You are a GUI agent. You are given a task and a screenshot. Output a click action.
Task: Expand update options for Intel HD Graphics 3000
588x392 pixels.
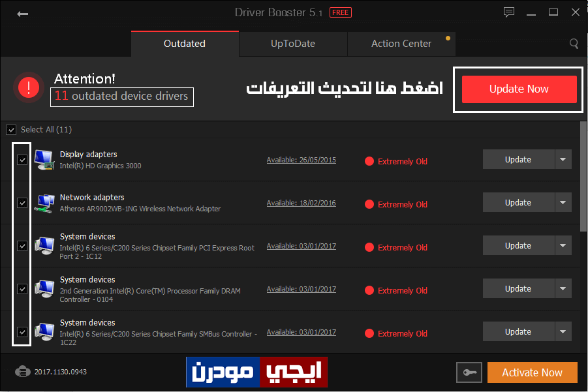[563, 160]
